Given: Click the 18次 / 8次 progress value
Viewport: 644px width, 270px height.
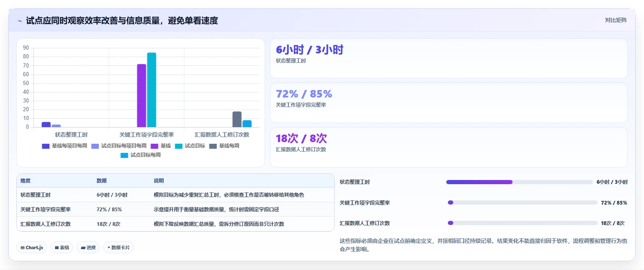Looking at the screenshot, I should click(613, 223).
